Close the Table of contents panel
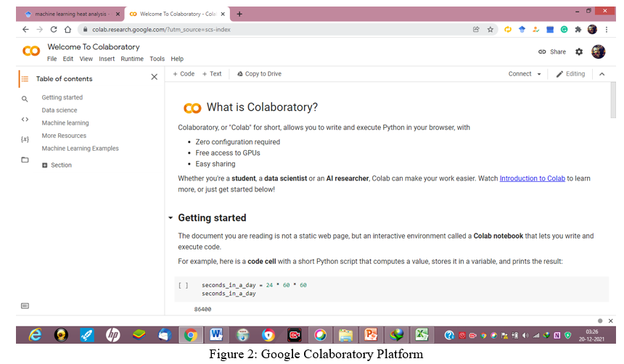The height and width of the screenshot is (364, 624). (x=155, y=77)
